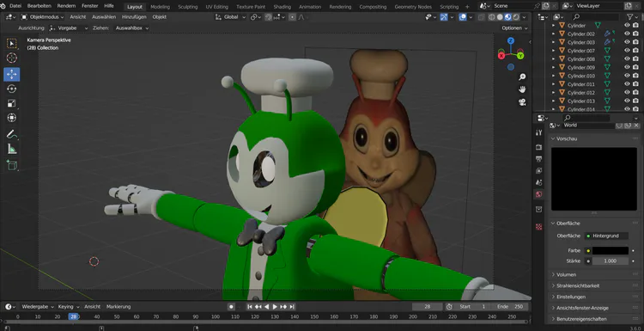Open the View Layer properties tab
The image size is (644, 331).
(x=539, y=170)
